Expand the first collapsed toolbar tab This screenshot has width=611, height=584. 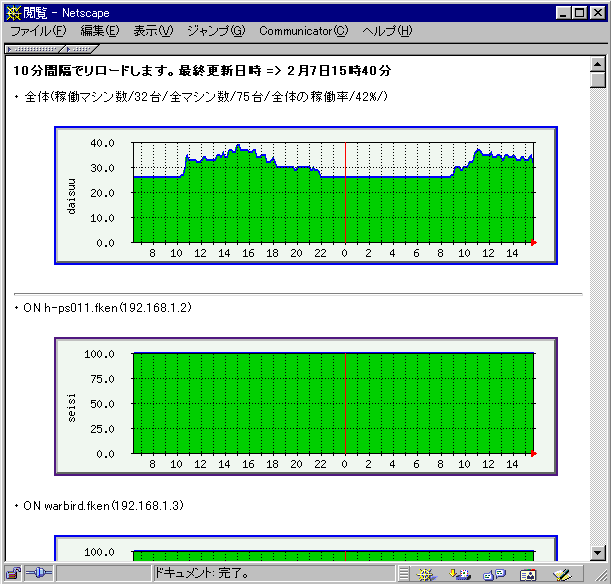[x=33, y=49]
